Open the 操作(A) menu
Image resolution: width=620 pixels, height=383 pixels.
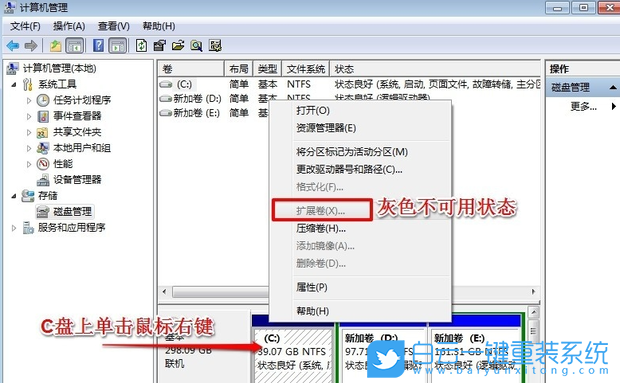69,26
